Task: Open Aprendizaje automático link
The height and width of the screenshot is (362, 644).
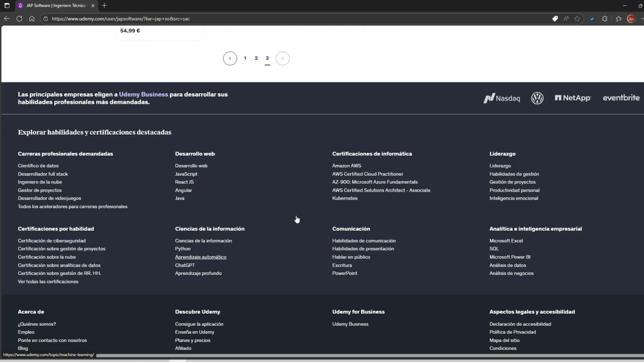Action: coord(201,257)
